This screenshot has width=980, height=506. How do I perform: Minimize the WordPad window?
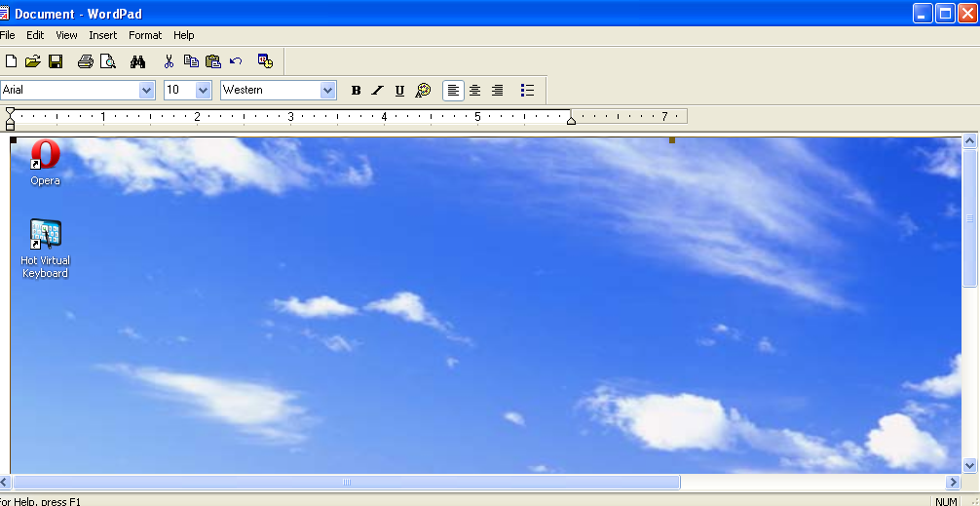pyautogui.click(x=923, y=13)
